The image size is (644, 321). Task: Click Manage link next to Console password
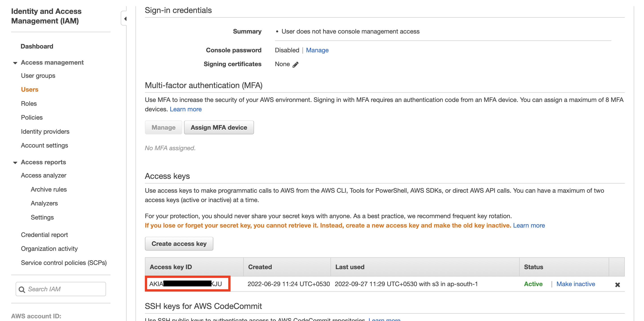pyautogui.click(x=317, y=50)
